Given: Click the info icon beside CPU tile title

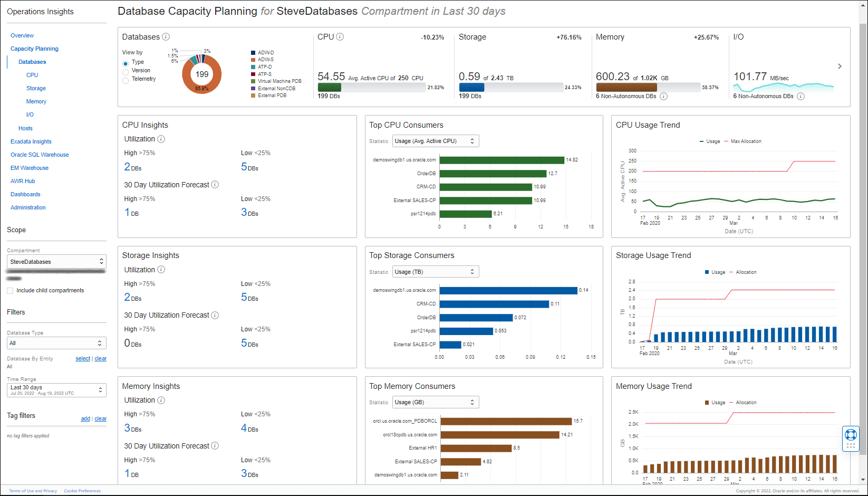Looking at the screenshot, I should pyautogui.click(x=340, y=37).
